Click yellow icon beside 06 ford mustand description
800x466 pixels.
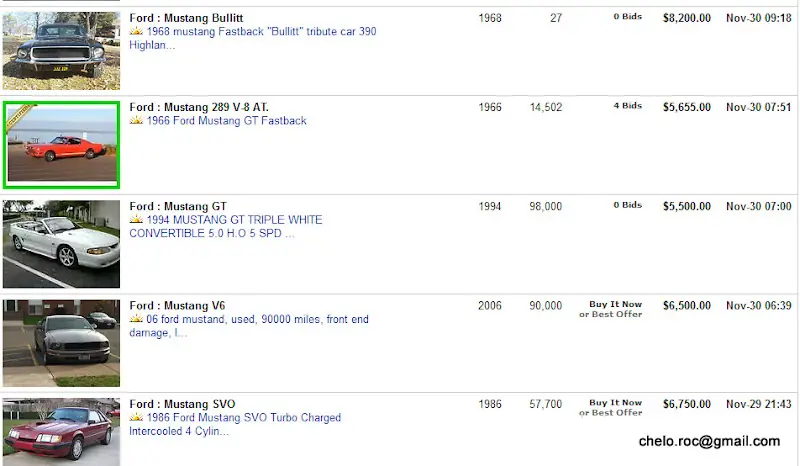pyautogui.click(x=136, y=319)
